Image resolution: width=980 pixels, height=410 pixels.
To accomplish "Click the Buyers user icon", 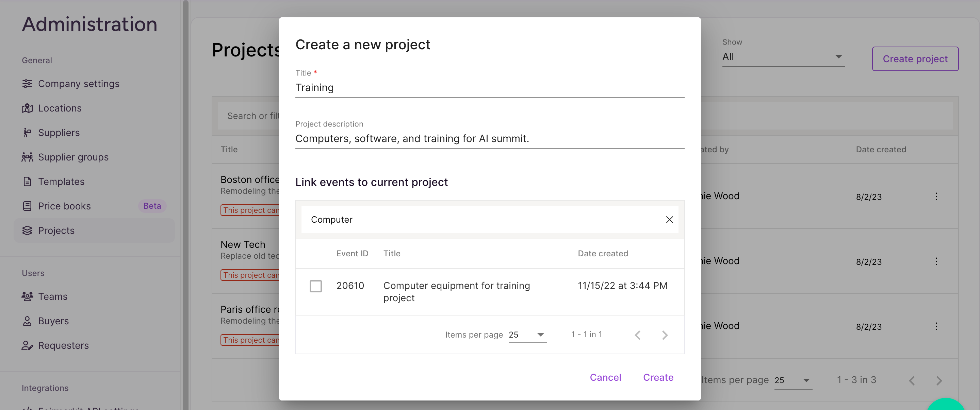I will pyautogui.click(x=27, y=321).
